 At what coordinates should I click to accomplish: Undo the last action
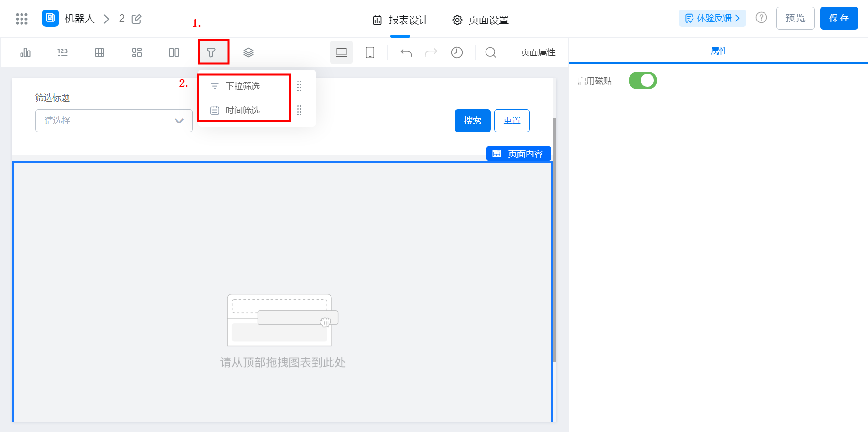coord(406,52)
